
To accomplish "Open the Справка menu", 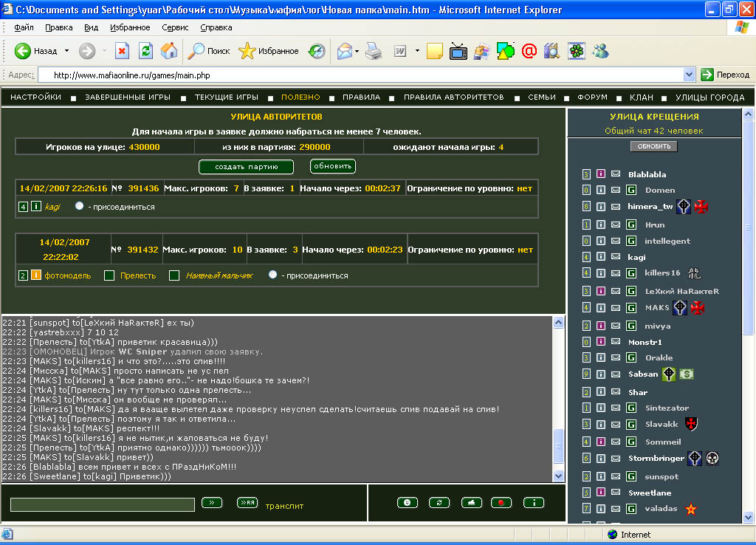I will (x=216, y=27).
